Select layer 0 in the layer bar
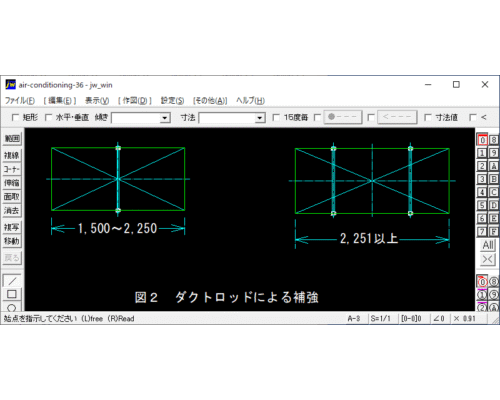This screenshot has width=500, height=400. point(482,140)
